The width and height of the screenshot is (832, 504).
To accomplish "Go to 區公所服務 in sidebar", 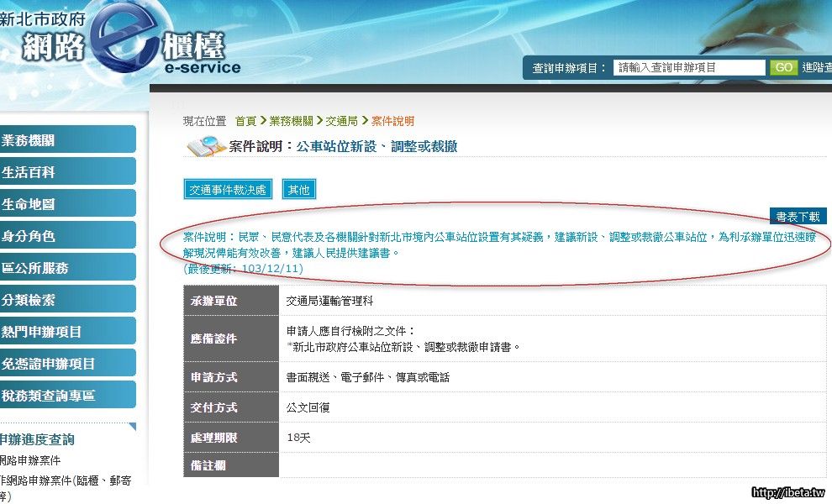I will point(67,268).
